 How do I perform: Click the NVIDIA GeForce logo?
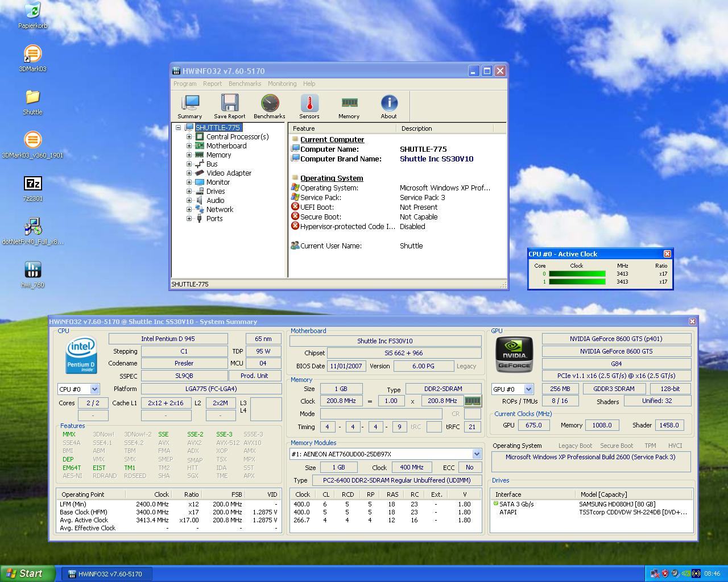pyautogui.click(x=515, y=354)
